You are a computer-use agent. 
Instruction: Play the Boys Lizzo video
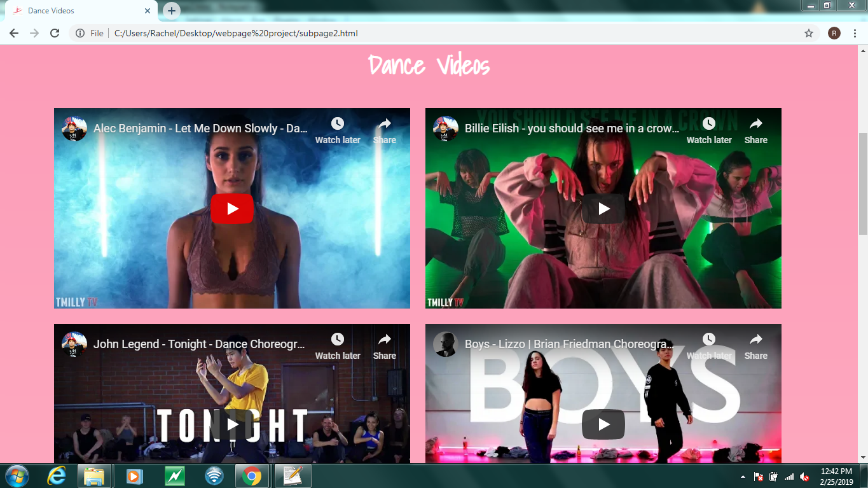(603, 424)
